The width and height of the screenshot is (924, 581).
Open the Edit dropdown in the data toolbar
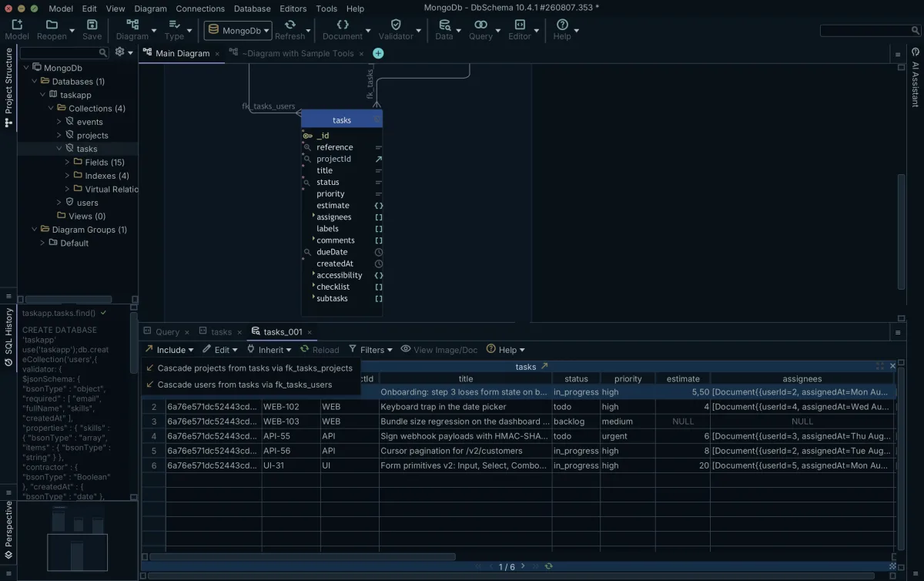pos(220,350)
